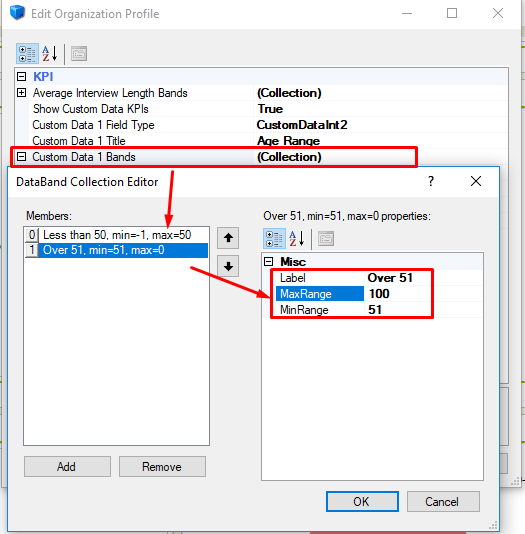Screen dimensions: 525x534
Task: Collapse Custom Data 1 Bands row
Action: 21,157
